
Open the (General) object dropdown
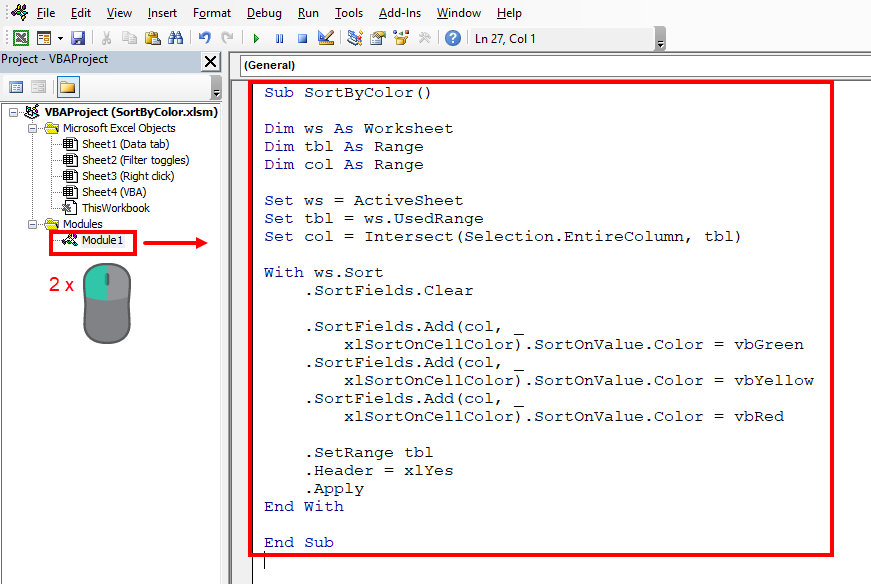pos(555,66)
